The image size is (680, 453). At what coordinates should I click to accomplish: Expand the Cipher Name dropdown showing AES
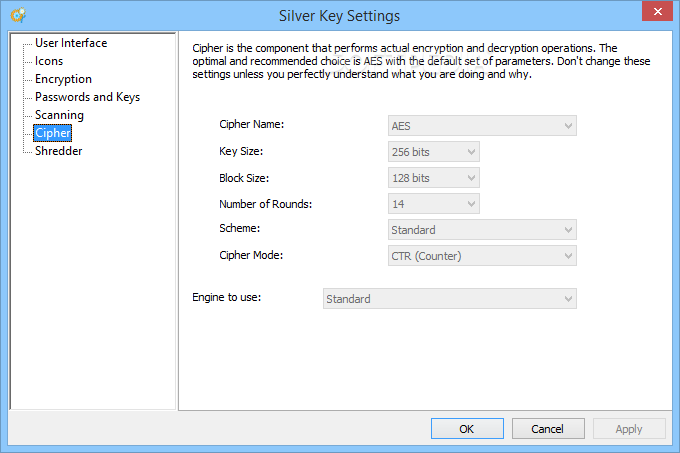(x=482, y=126)
